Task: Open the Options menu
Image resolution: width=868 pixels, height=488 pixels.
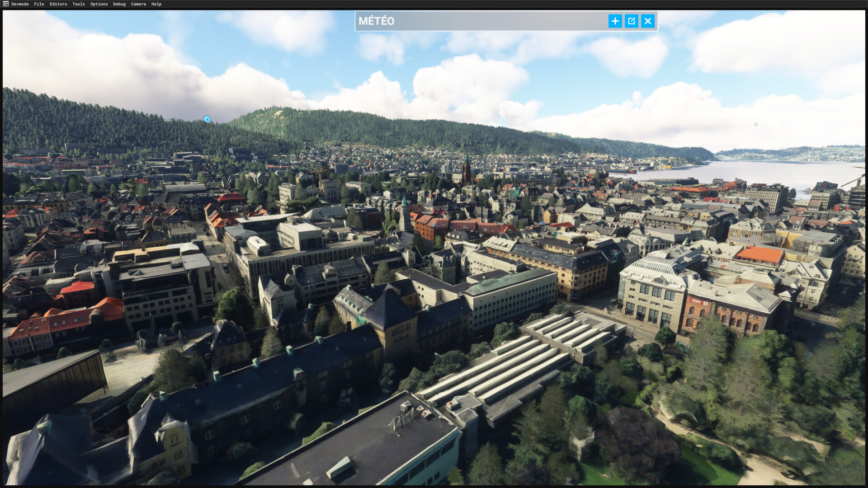Action: (99, 4)
